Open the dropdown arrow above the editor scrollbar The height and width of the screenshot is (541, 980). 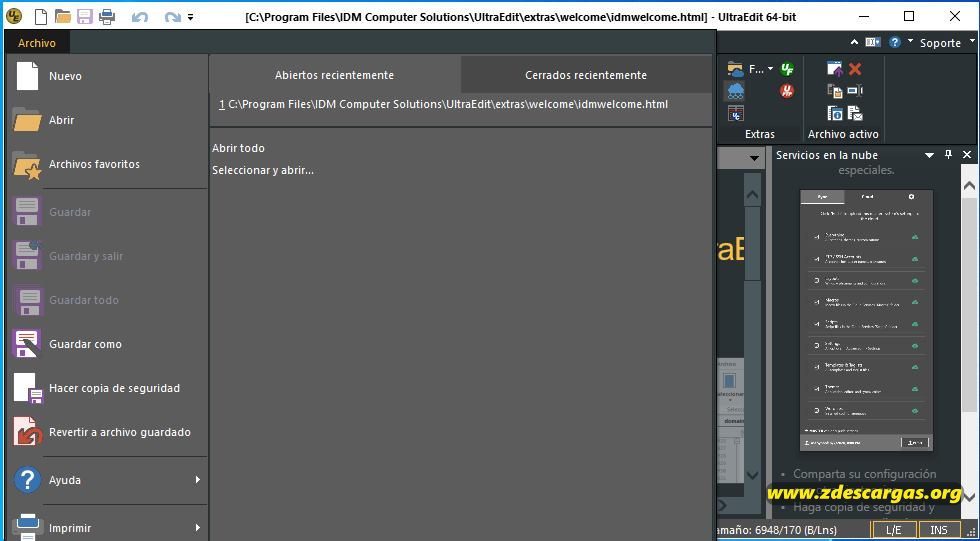[x=754, y=158]
